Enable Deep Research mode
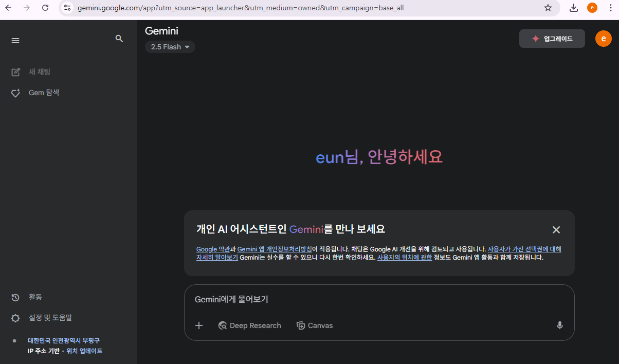619x364 pixels. [x=250, y=325]
